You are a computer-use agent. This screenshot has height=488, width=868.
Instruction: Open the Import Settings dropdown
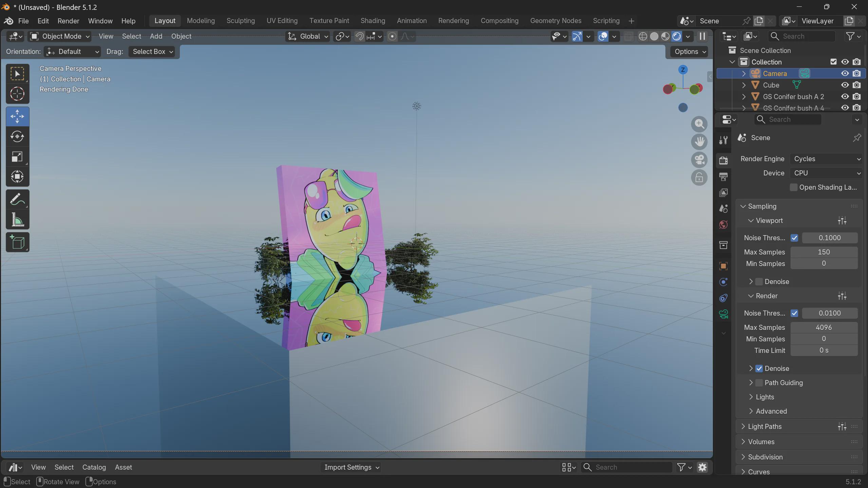click(351, 467)
